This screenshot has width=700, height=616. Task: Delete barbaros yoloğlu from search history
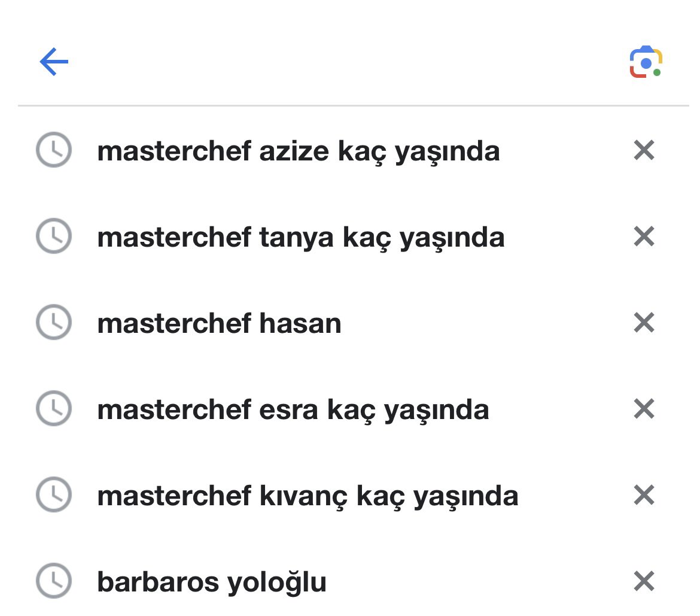click(x=644, y=581)
